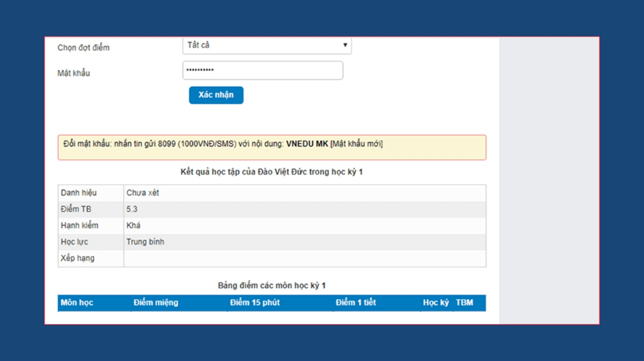Click the yellow Đổi mật khẩu notice
Viewport: 644px width, 361px height.
pos(271,148)
